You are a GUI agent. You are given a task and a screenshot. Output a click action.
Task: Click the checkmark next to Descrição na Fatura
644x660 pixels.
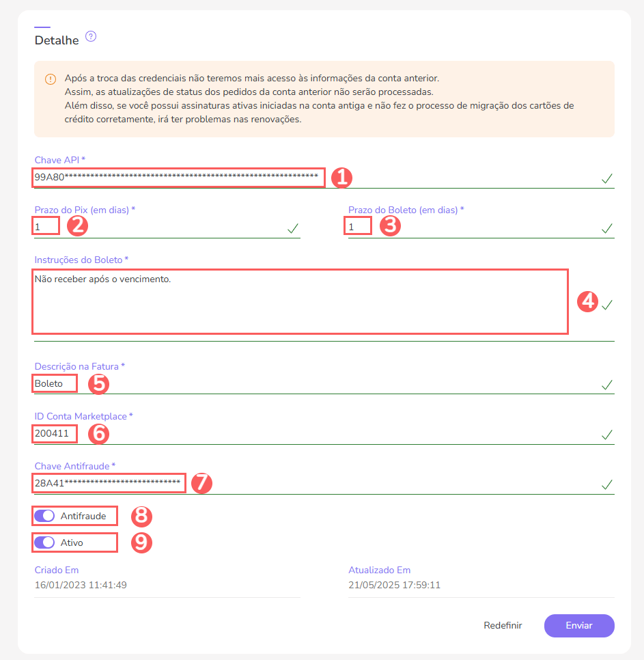pos(606,385)
